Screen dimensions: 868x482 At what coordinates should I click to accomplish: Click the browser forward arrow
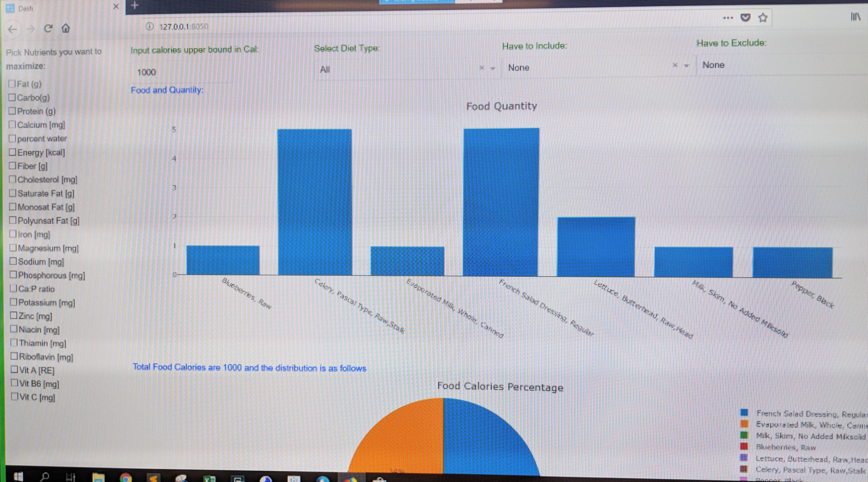point(31,29)
